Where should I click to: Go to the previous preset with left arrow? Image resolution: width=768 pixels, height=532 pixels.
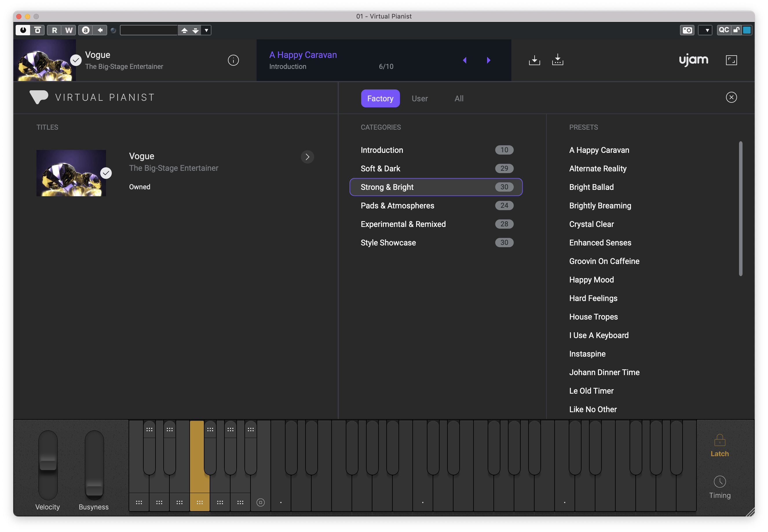click(x=465, y=60)
